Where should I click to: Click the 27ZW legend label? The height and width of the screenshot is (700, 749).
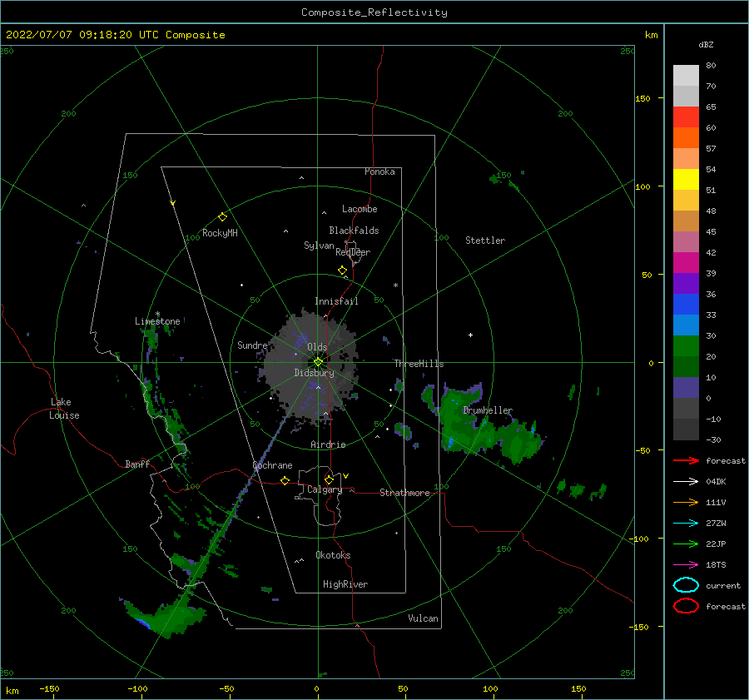pos(716,524)
